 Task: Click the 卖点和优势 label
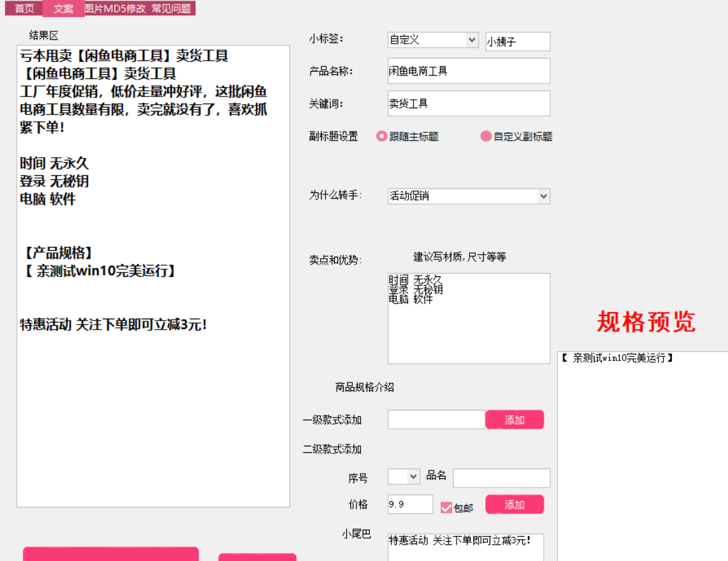tap(335, 260)
